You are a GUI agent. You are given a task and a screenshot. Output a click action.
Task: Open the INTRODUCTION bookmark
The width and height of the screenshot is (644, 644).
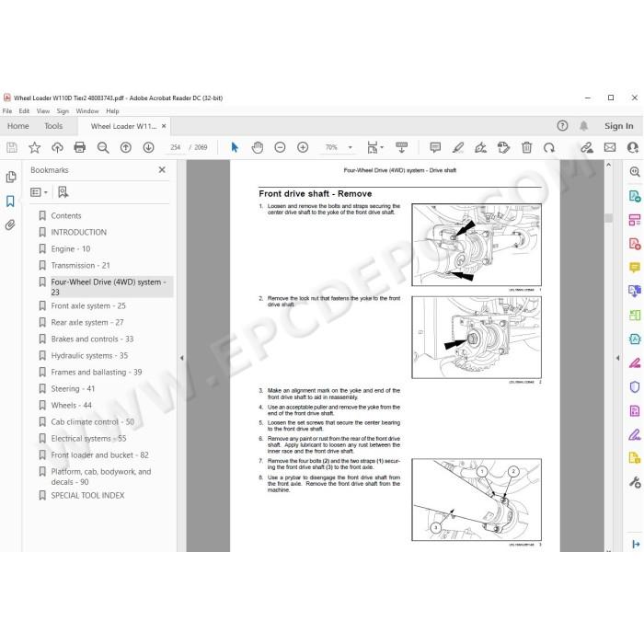(78, 232)
